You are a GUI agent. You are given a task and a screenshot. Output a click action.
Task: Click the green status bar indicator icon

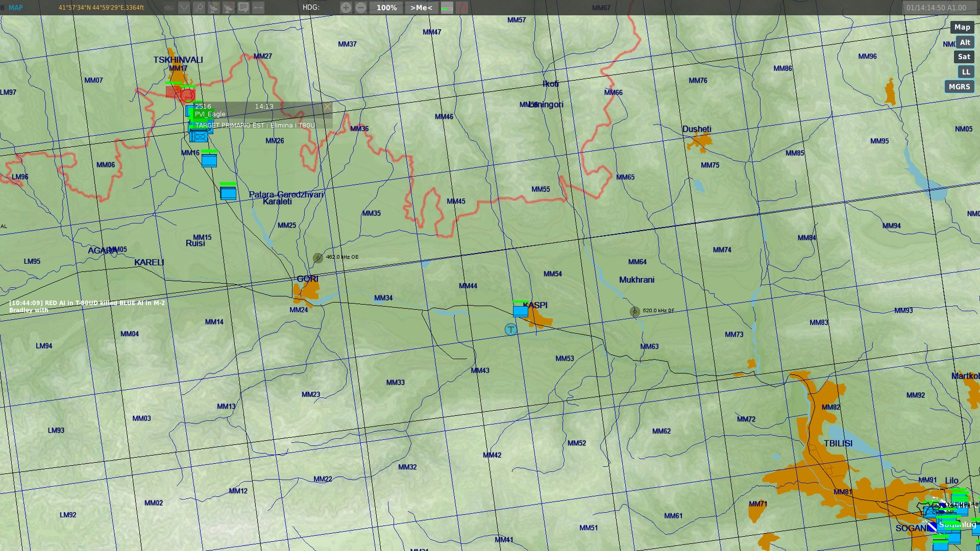pyautogui.click(x=447, y=8)
